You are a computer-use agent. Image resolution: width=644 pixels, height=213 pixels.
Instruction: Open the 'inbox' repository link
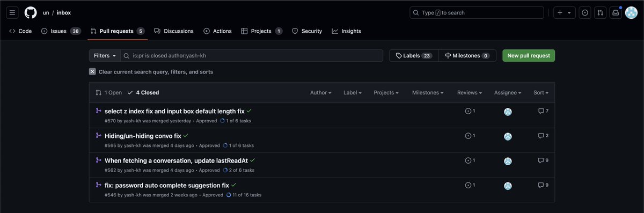point(64,12)
